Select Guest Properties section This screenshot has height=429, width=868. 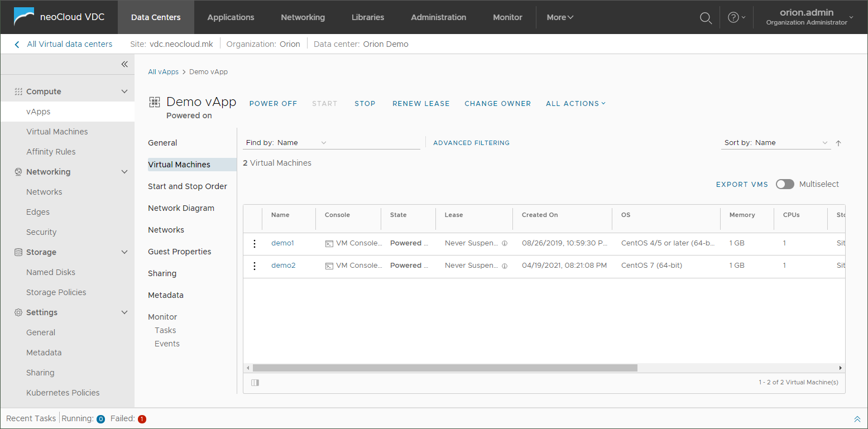tap(180, 252)
